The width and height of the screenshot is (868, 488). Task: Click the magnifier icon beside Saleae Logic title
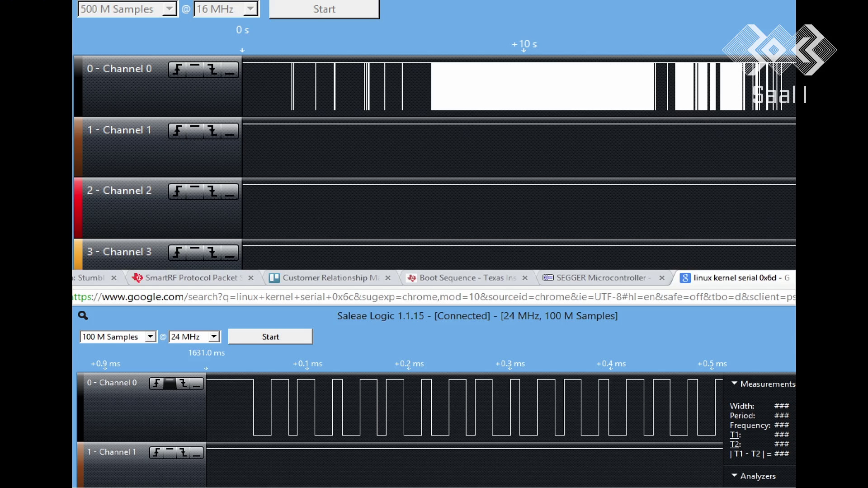click(83, 315)
